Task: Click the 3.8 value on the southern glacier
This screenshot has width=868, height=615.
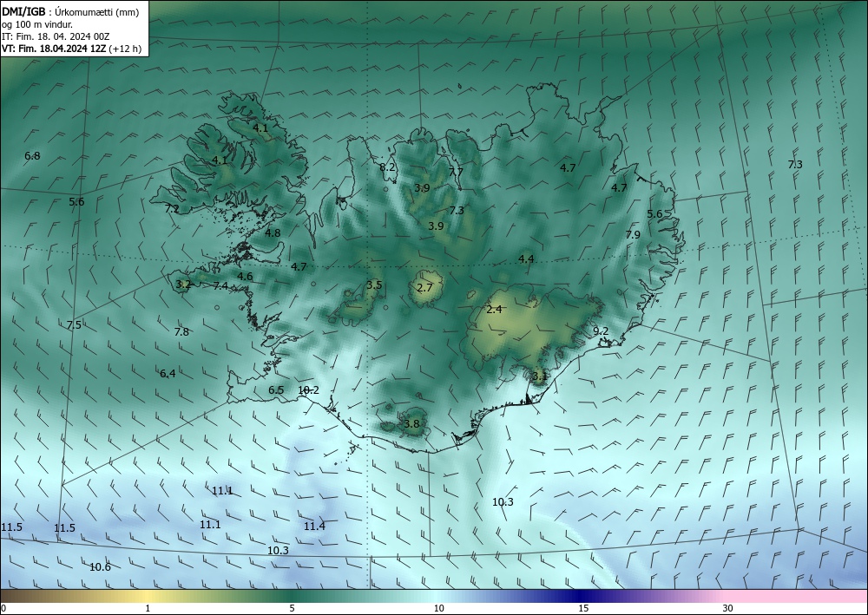Action: pos(411,424)
